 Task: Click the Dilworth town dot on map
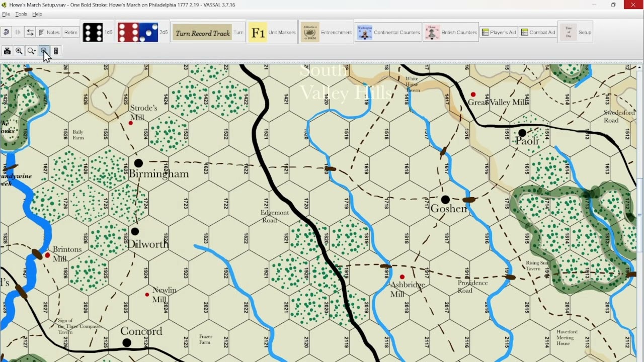pos(134,232)
